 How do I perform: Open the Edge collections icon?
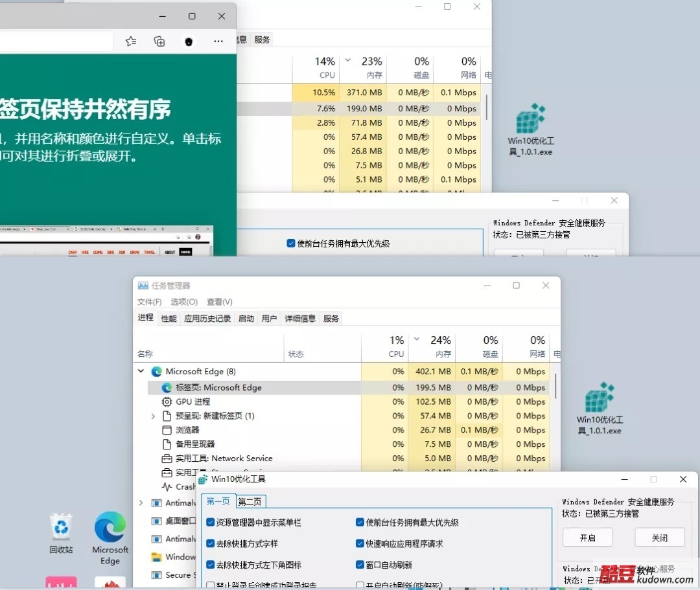pyautogui.click(x=159, y=41)
